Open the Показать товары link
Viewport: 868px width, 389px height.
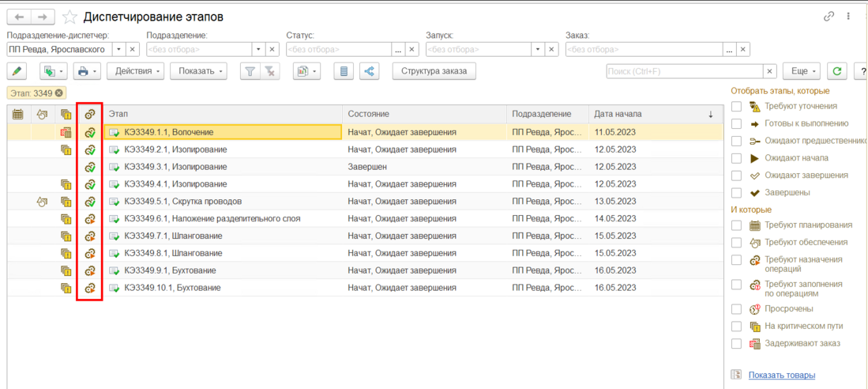(x=782, y=375)
